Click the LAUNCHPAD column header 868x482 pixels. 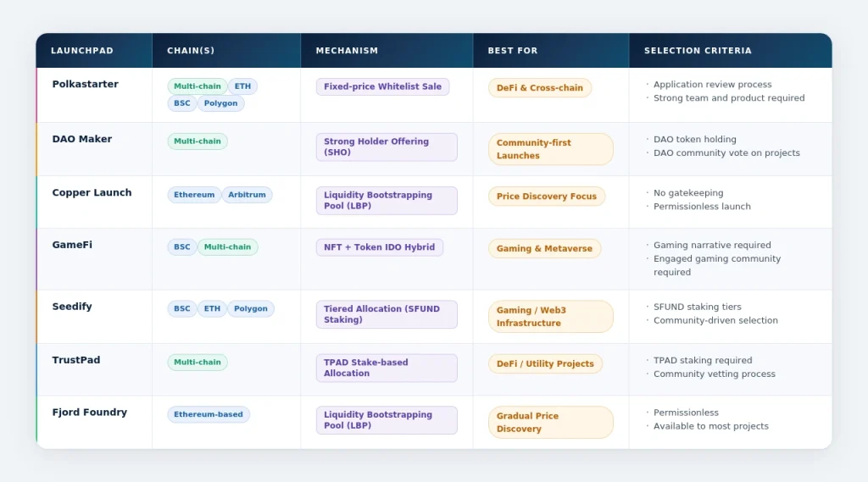(81, 51)
